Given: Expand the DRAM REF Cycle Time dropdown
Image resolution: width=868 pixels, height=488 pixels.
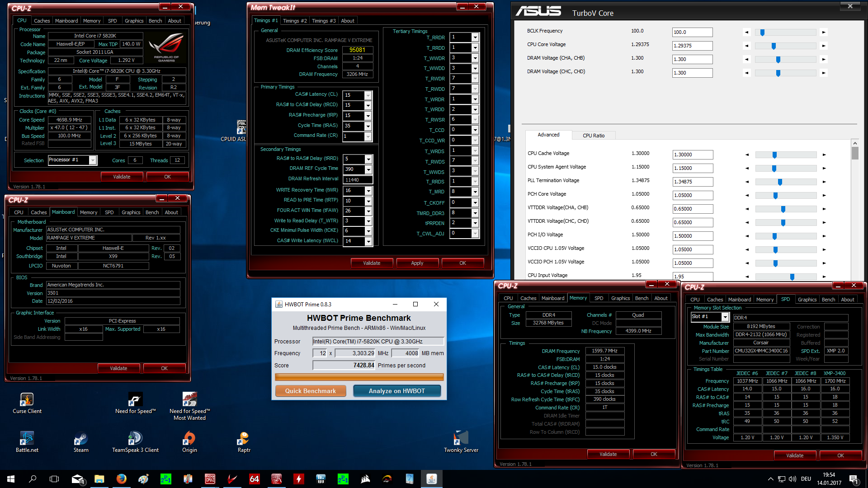Looking at the screenshot, I should (368, 169).
